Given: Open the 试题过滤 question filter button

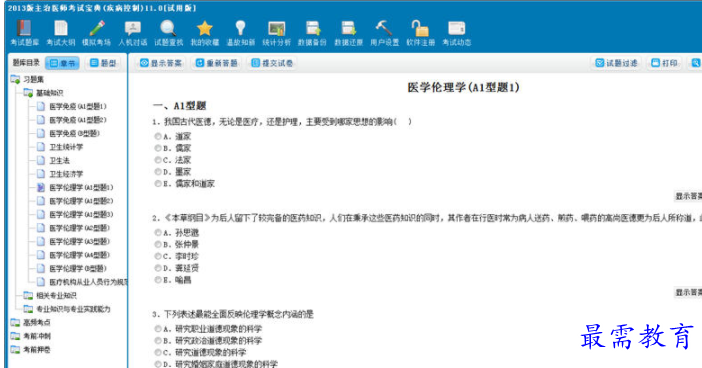Looking at the screenshot, I should 616,63.
